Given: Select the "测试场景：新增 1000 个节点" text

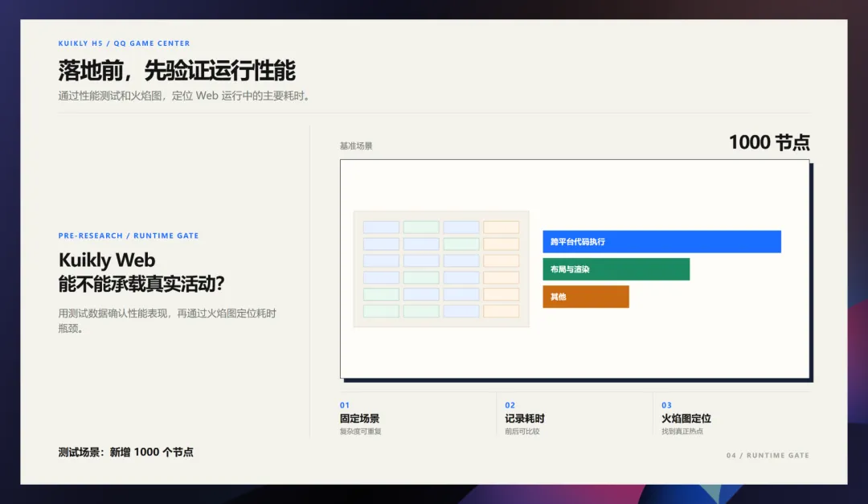Looking at the screenshot, I should tap(125, 452).
